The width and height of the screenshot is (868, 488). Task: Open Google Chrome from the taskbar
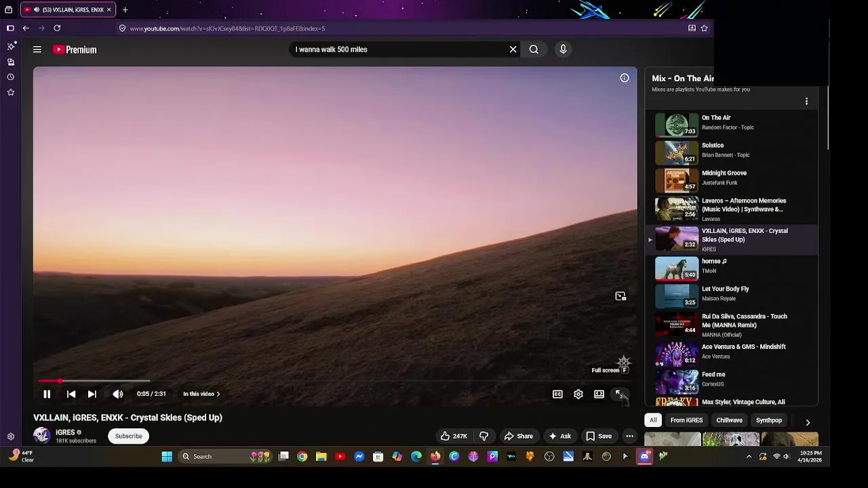click(302, 457)
